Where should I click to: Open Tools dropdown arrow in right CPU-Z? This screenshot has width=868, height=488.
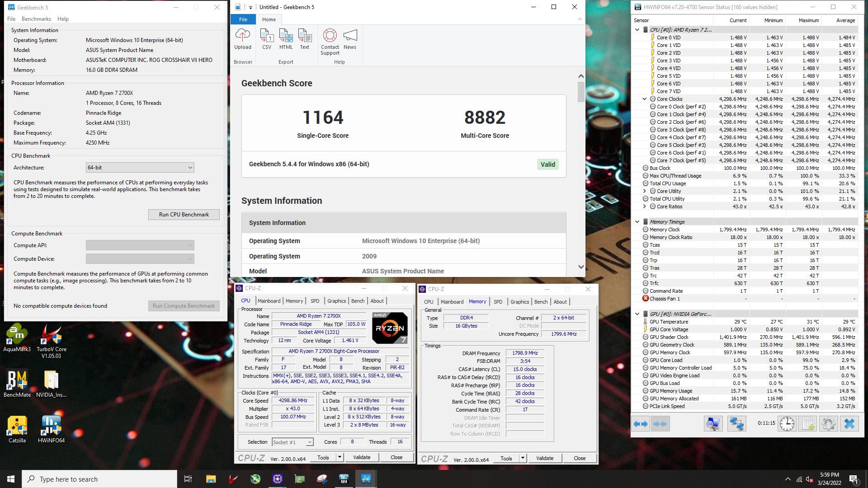[x=523, y=458]
